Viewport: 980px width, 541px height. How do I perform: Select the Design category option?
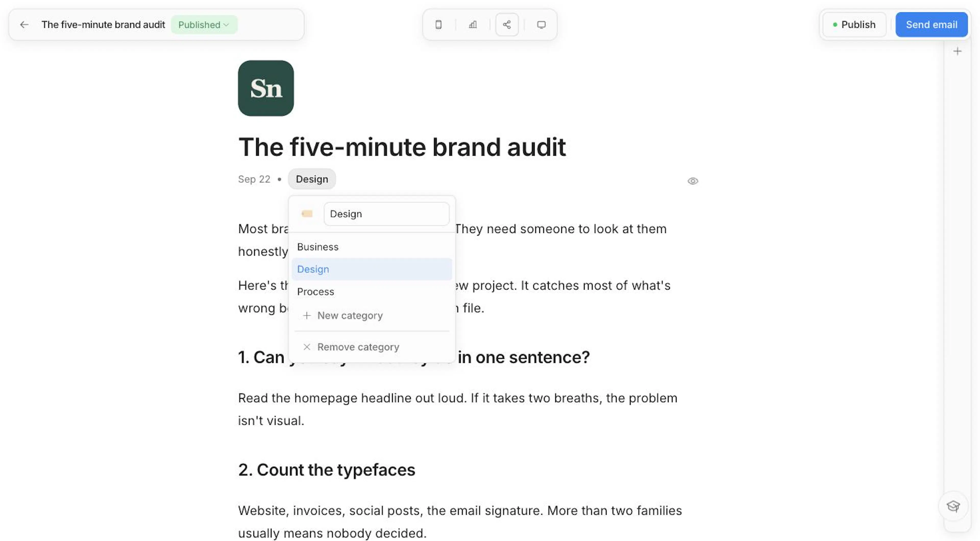click(x=372, y=269)
